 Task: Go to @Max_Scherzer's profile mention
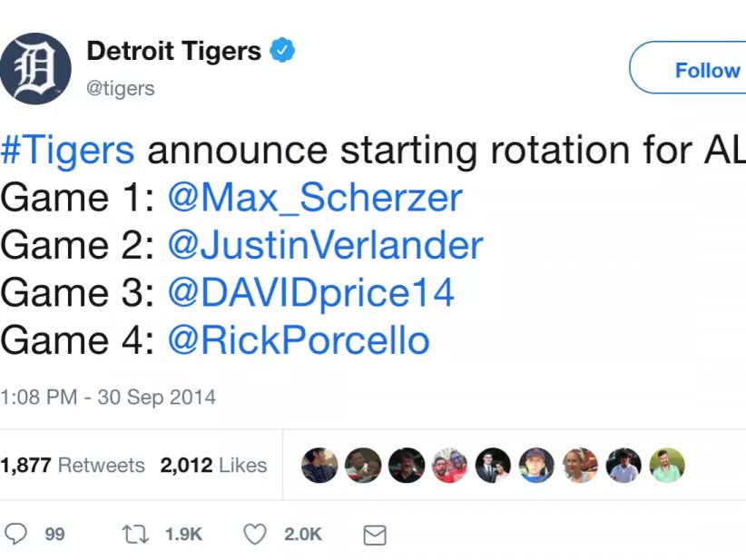point(315,198)
